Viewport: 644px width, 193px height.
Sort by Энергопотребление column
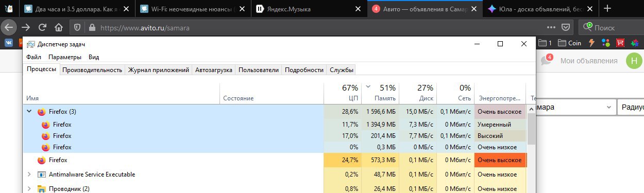pyautogui.click(x=500, y=93)
